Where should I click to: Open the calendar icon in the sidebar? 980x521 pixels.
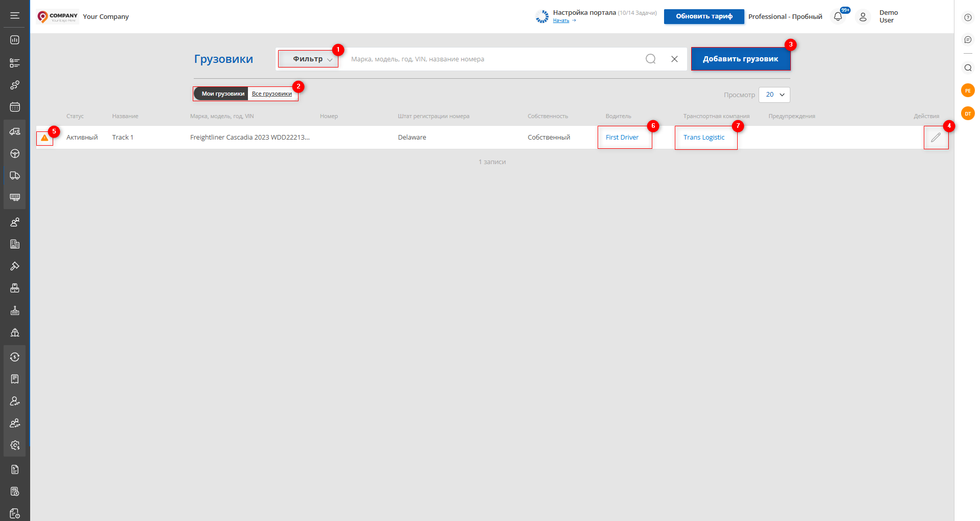tap(15, 107)
